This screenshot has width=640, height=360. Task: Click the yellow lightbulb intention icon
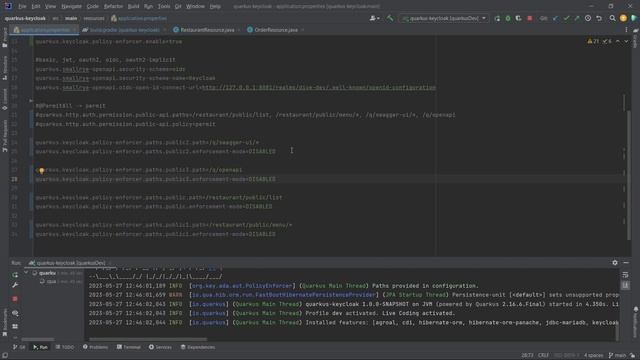(x=41, y=171)
